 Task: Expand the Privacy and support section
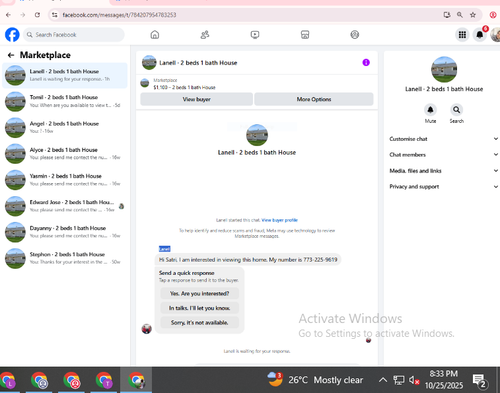[x=444, y=187]
